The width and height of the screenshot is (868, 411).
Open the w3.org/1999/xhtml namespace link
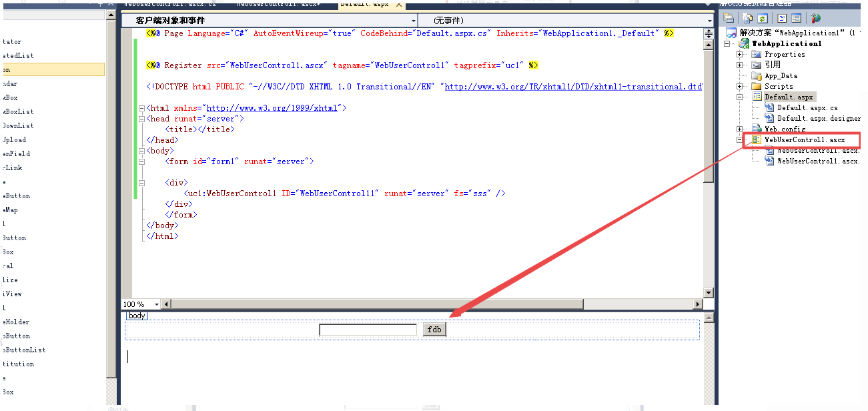pos(273,108)
